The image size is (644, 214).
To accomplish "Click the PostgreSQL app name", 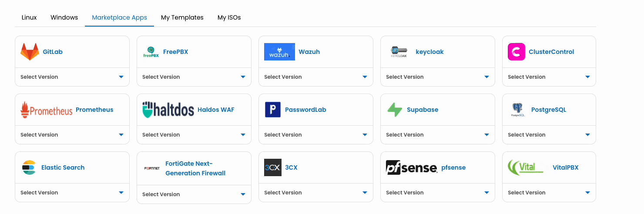I will tap(549, 110).
